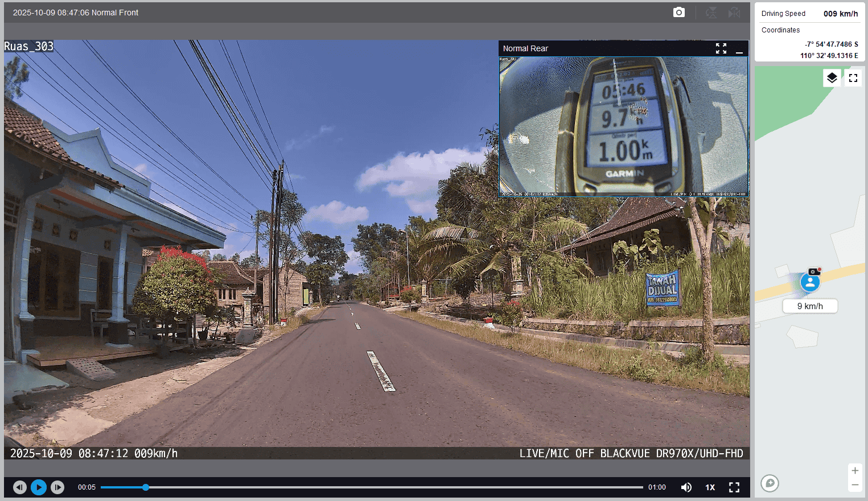
Task: Enter fullscreen video playback
Action: click(x=734, y=487)
